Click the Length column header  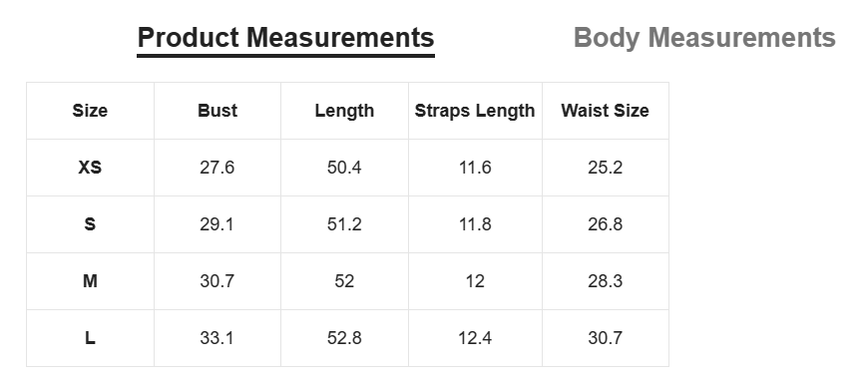pyautogui.click(x=344, y=111)
